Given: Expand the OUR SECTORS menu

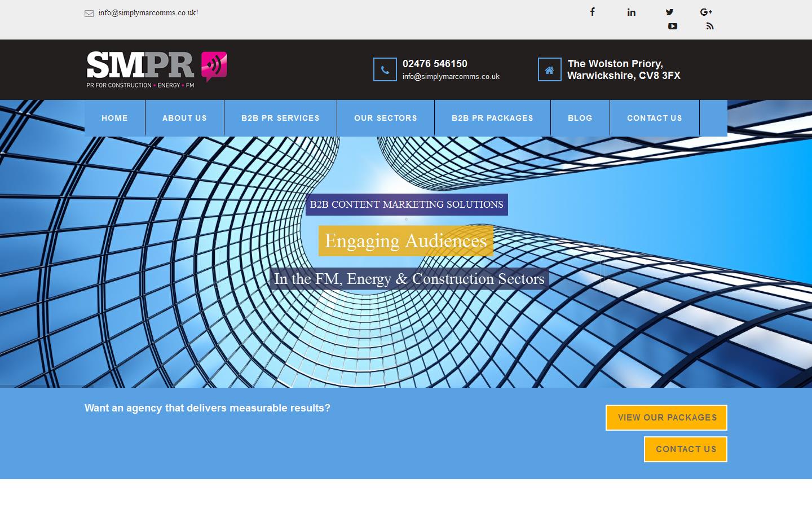Looking at the screenshot, I should tap(386, 118).
